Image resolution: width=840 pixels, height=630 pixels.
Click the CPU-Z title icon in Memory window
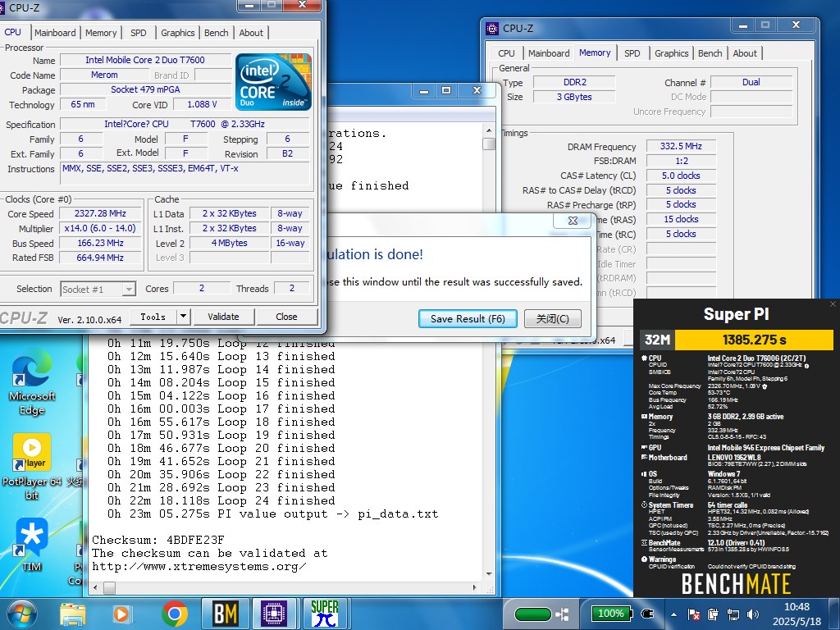(x=492, y=29)
